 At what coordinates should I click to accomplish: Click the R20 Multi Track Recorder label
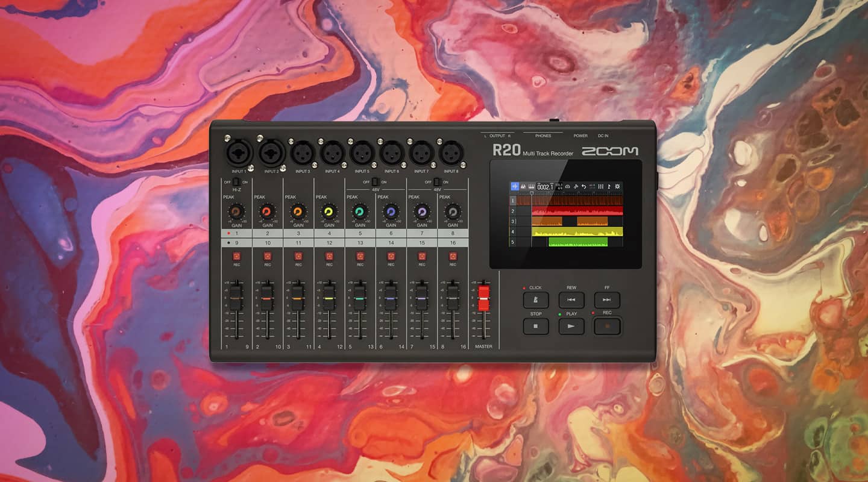pos(533,151)
